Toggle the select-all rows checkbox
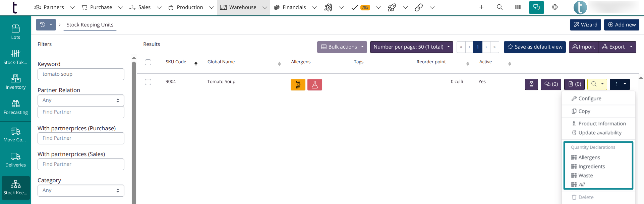 [x=148, y=62]
